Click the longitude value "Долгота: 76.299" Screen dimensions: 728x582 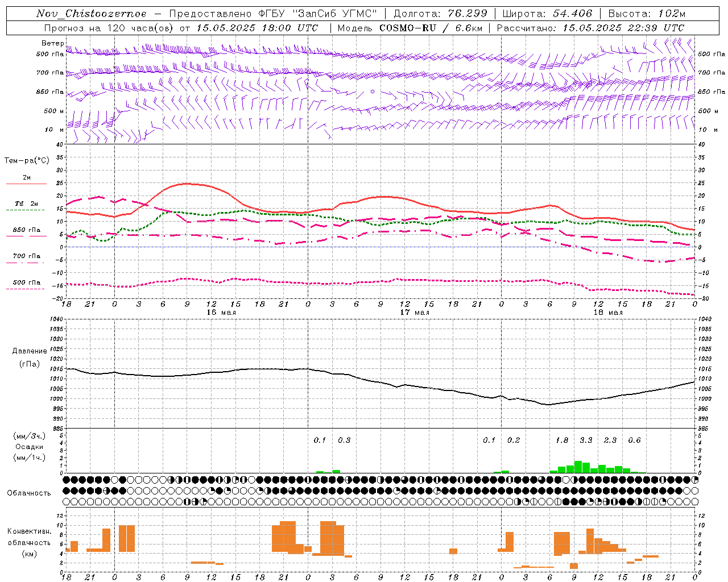click(440, 14)
